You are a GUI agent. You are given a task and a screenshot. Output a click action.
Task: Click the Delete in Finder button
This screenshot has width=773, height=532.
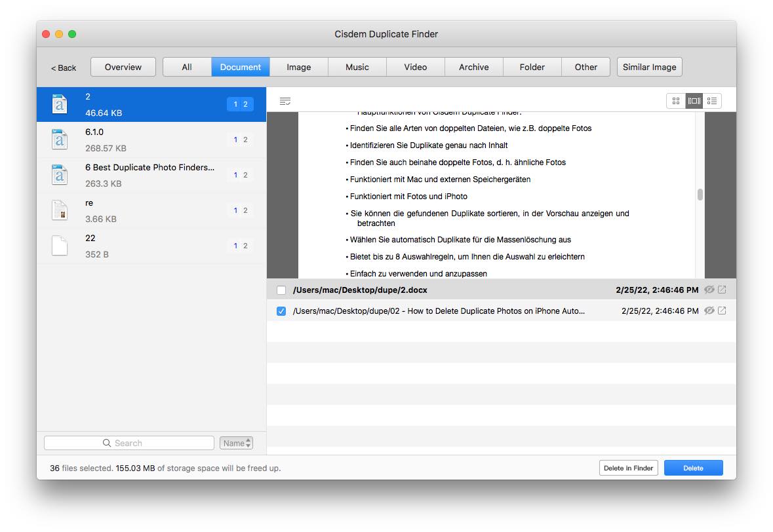coord(628,468)
